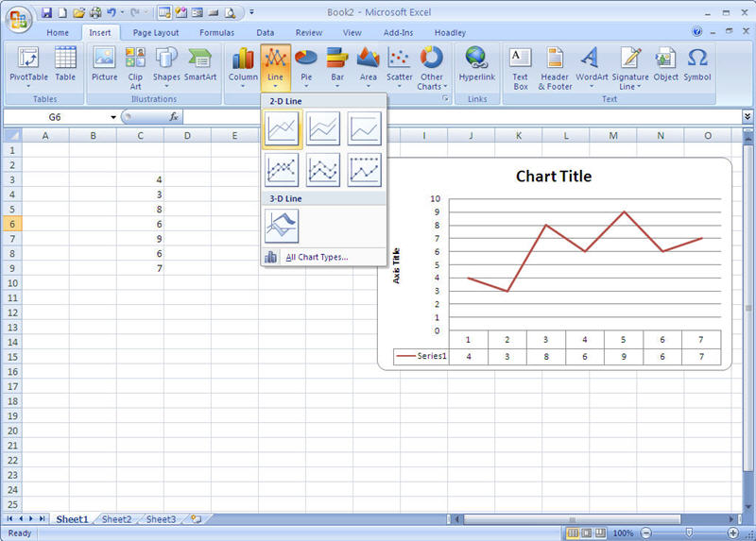Switch to the Formulas tab

point(217,32)
